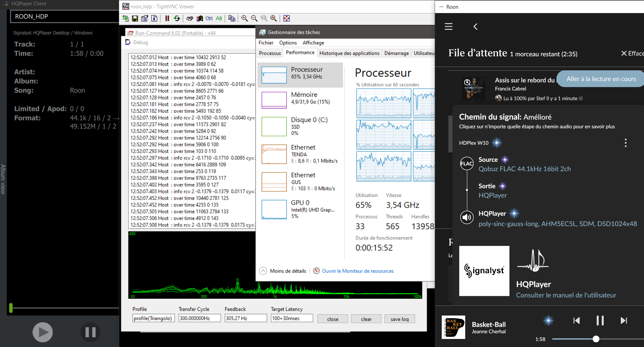Open Consulter le manuel de l'utilisateur link
Image resolution: width=644 pixels, height=347 pixels.
[x=566, y=295]
